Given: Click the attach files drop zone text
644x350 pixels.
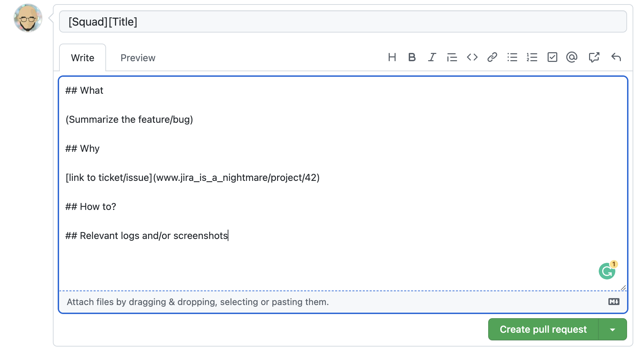Looking at the screenshot, I should [x=198, y=302].
